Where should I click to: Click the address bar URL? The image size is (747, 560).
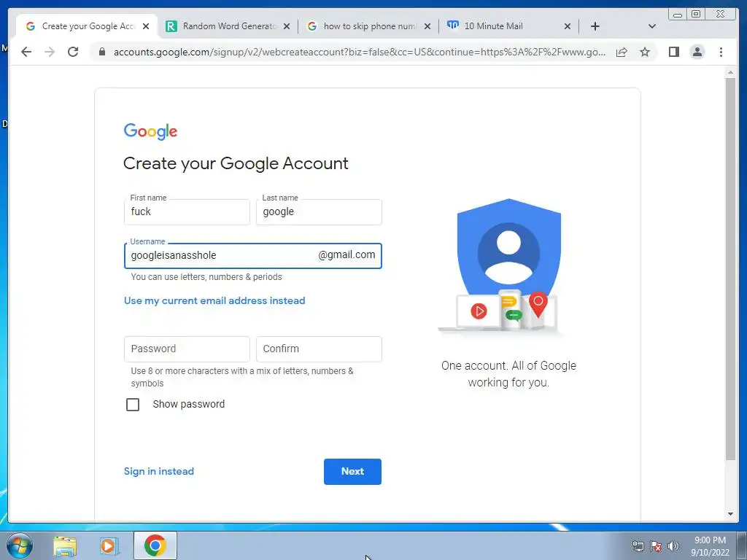[360, 52]
